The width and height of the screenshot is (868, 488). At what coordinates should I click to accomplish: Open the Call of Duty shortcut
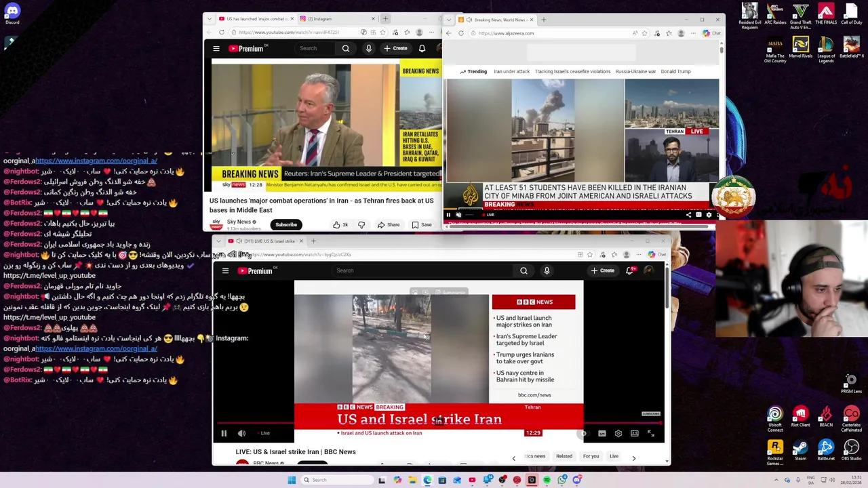[851, 14]
